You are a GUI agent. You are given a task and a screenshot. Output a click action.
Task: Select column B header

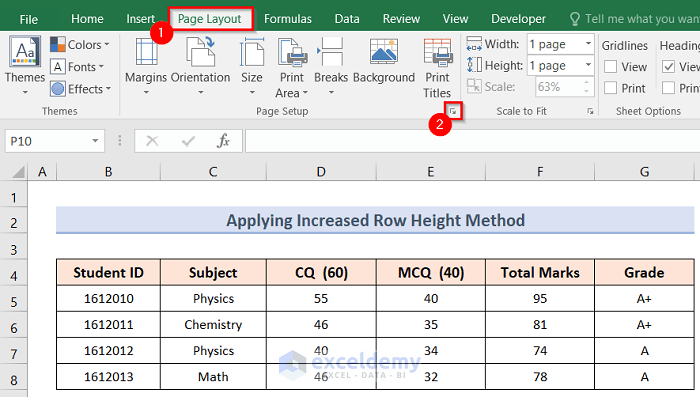(108, 171)
